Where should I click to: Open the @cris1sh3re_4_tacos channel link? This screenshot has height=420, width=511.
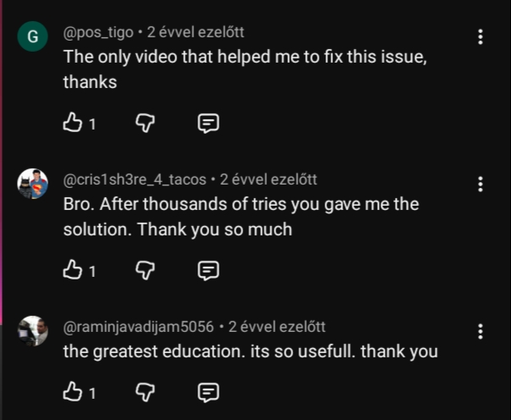point(134,180)
